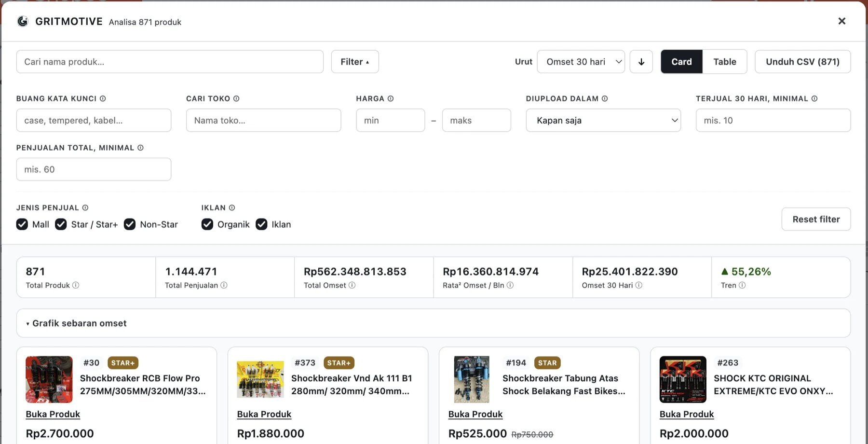Click rank label #263

[728, 363]
